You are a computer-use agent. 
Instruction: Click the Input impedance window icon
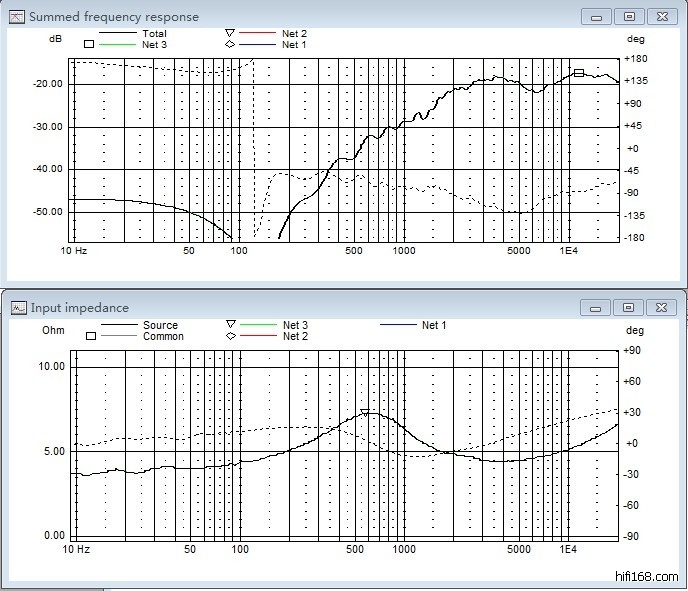pyautogui.click(x=17, y=308)
